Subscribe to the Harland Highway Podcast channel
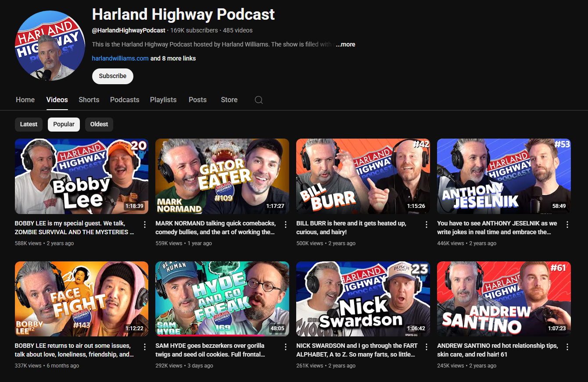 [x=113, y=76]
